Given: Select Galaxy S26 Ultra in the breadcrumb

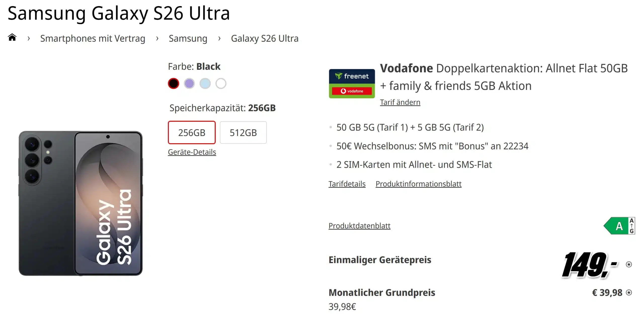Looking at the screenshot, I should coord(265,38).
